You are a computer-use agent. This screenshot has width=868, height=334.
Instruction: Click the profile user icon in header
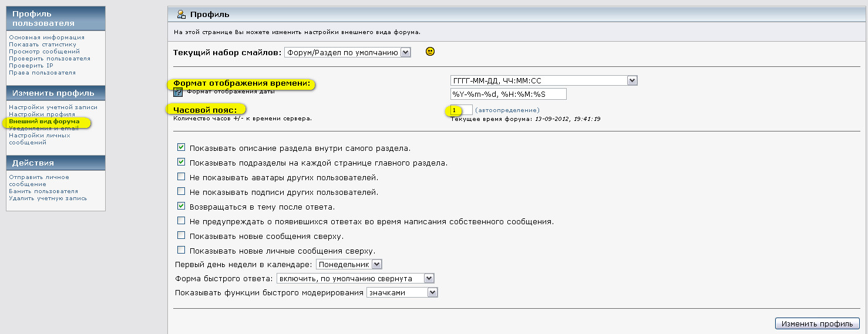(181, 14)
